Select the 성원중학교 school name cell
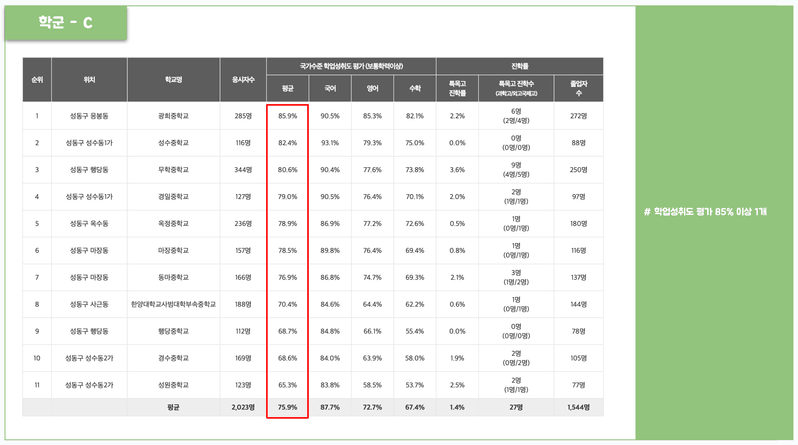The image size is (798, 445). (x=174, y=383)
